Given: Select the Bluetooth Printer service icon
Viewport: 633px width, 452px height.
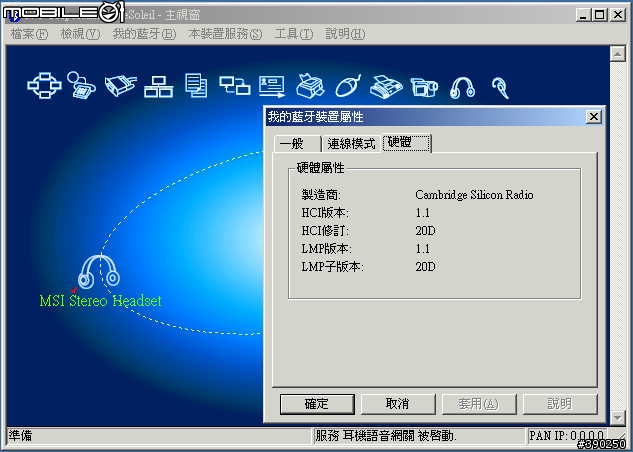Looking at the screenshot, I should (x=310, y=86).
